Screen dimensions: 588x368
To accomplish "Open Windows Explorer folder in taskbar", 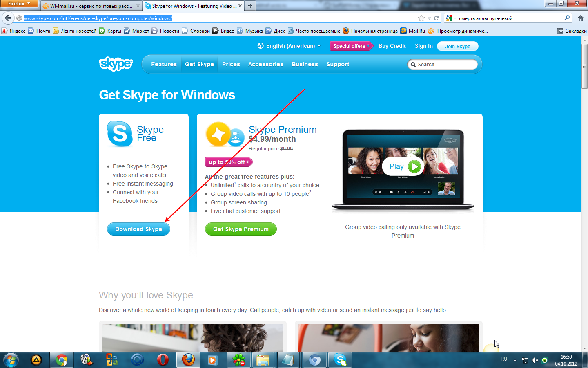I will coord(263,360).
